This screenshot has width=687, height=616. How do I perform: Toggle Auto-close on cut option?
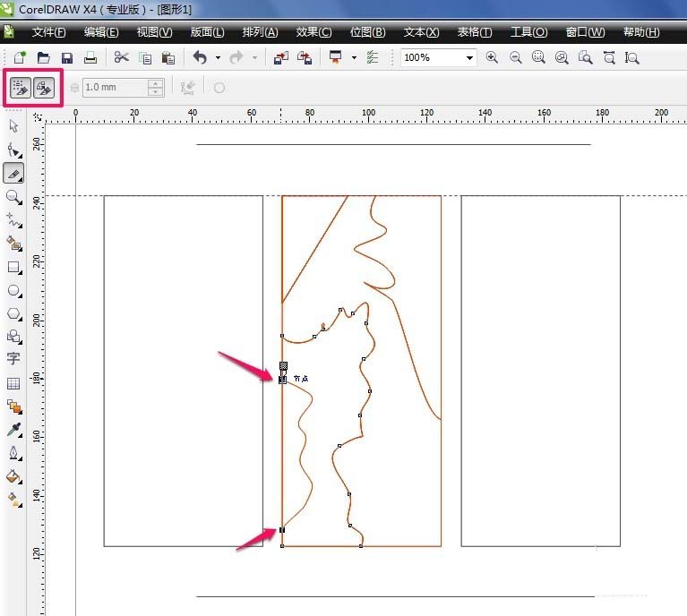[x=44, y=88]
